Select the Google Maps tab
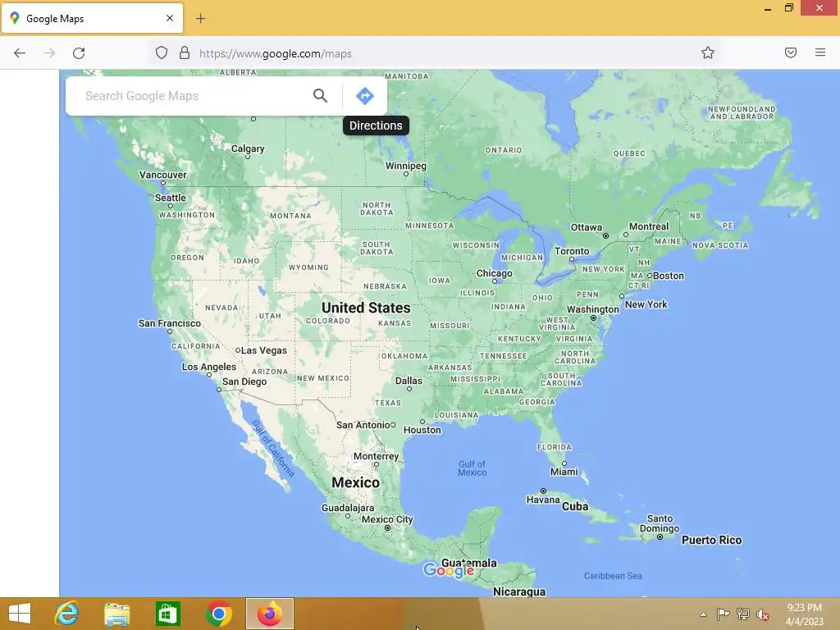The width and height of the screenshot is (840, 630). click(x=92, y=19)
